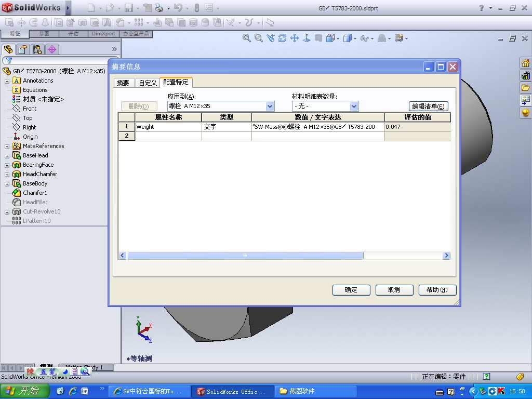Switch to the DimXpert command tab
The width and height of the screenshot is (532, 399).
(103, 34)
